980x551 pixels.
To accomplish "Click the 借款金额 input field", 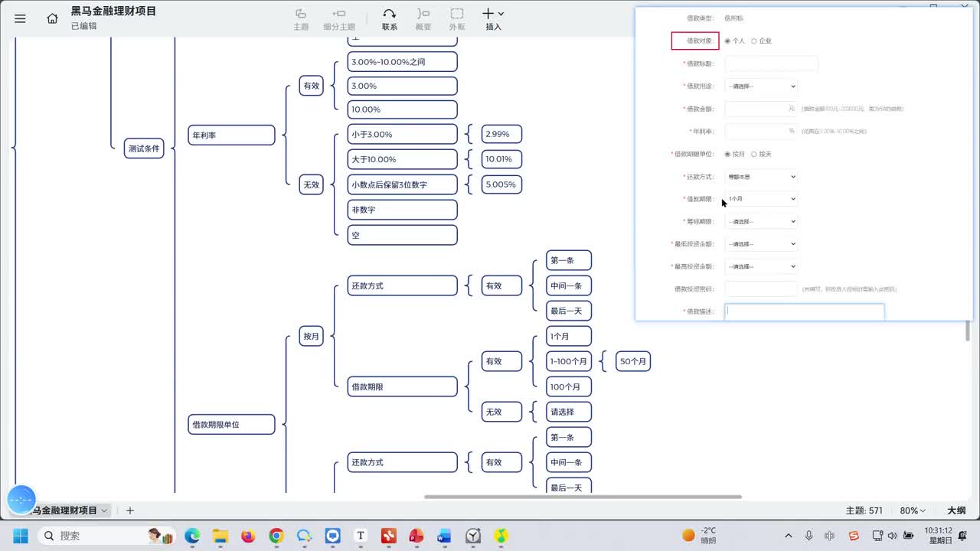I will [x=761, y=109].
